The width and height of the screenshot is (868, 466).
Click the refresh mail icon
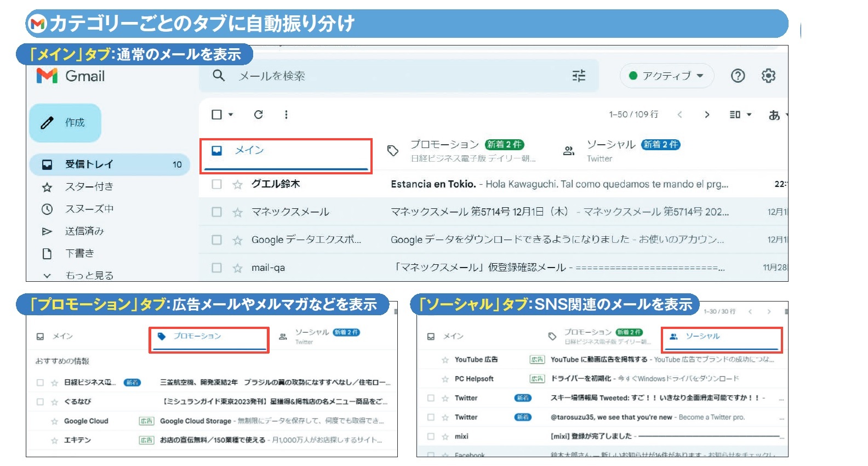(259, 115)
